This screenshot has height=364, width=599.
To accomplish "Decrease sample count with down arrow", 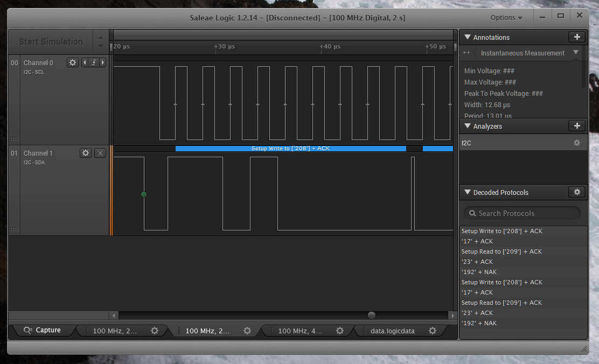I will pyautogui.click(x=101, y=46).
